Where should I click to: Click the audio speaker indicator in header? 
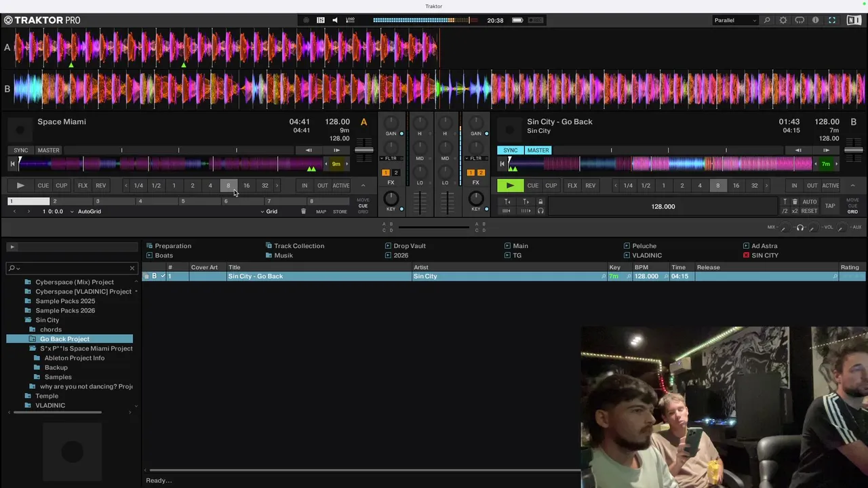pyautogui.click(x=335, y=20)
